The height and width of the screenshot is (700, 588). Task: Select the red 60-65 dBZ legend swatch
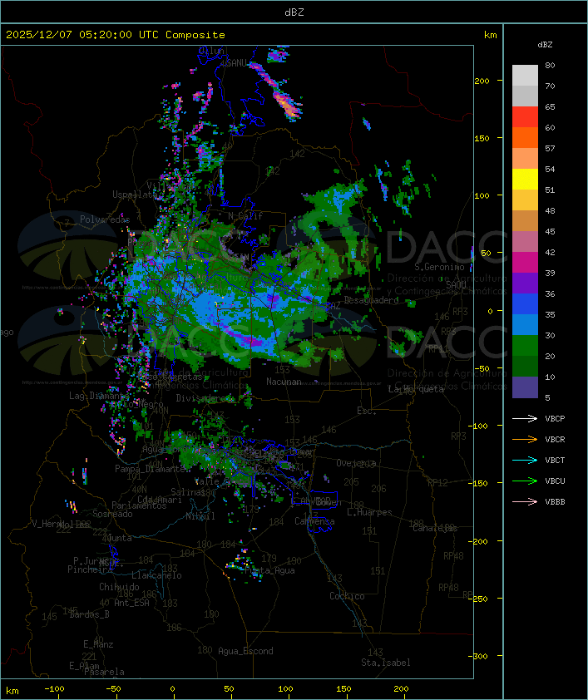[x=525, y=116]
